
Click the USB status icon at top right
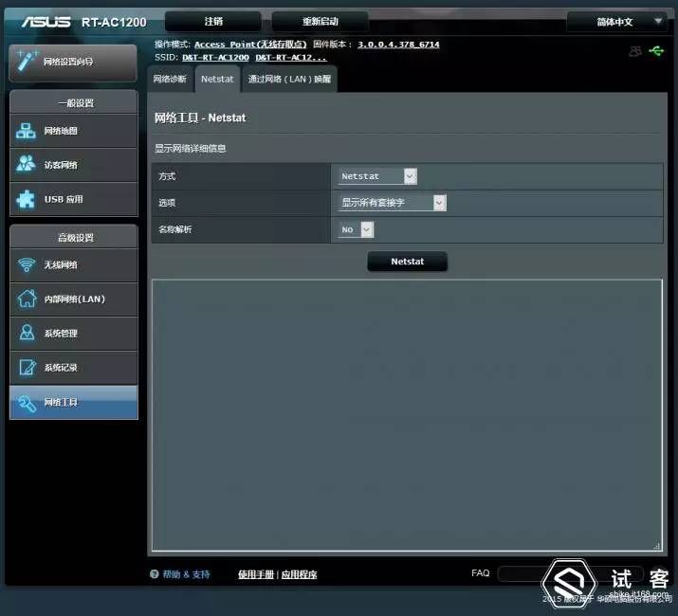656,51
